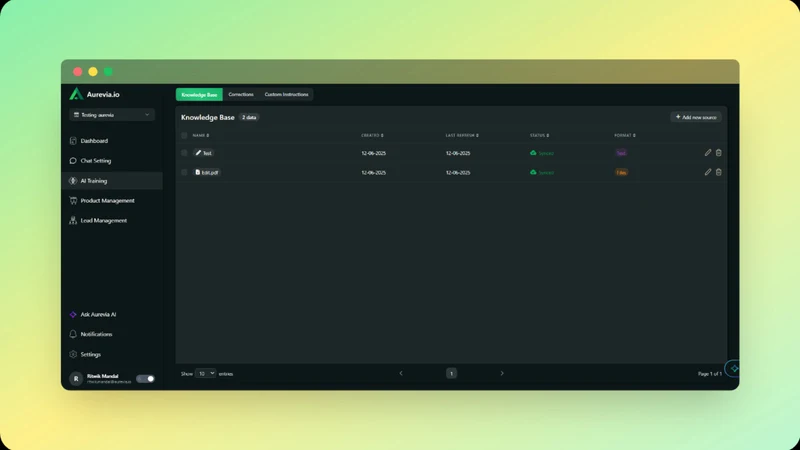The height and width of the screenshot is (450, 800).
Task: Click the Aurevia.io logo icon
Action: 76,94
